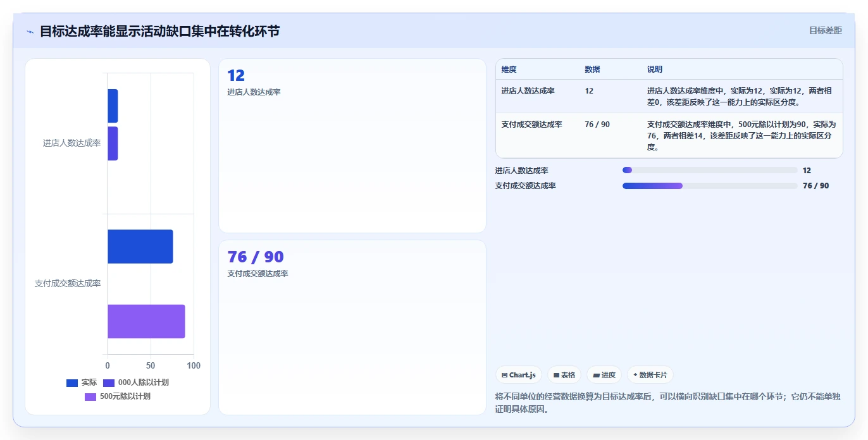This screenshot has height=440, width=868.
Task: Click the 目标差距 label in the header
Action: (826, 30)
